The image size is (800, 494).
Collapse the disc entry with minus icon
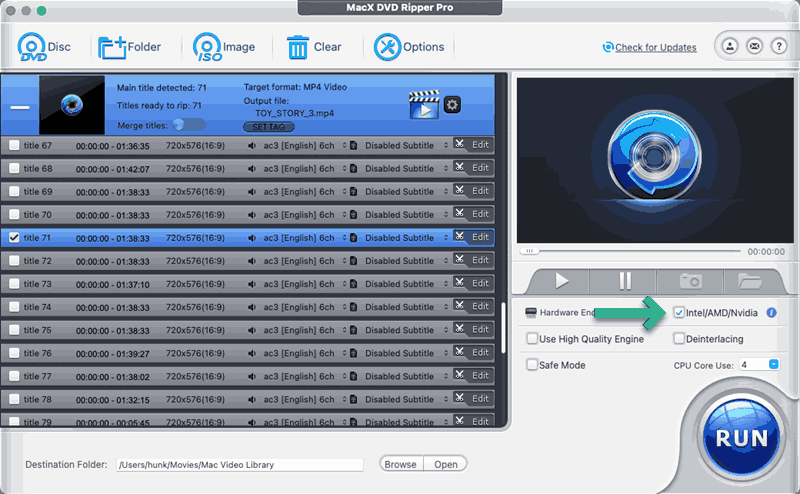pos(20,107)
